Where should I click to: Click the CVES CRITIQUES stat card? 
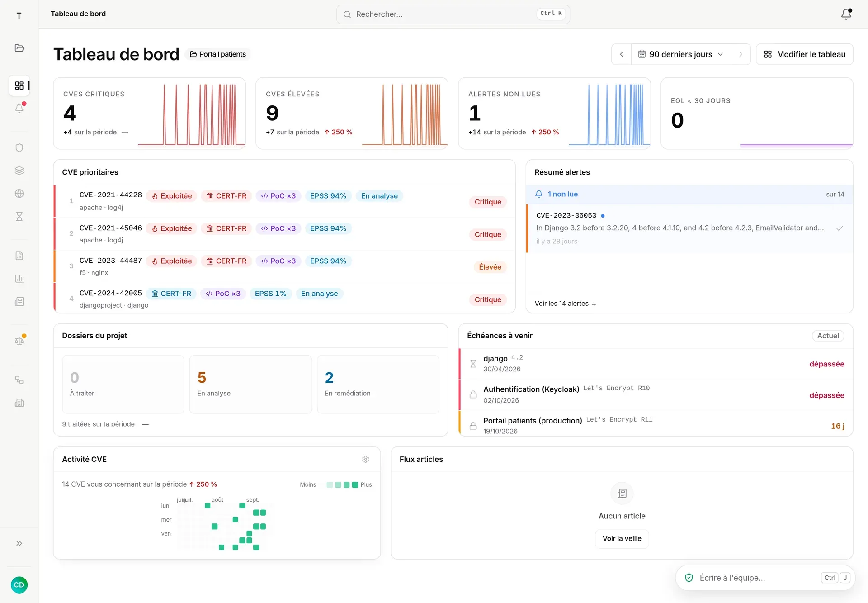[149, 113]
